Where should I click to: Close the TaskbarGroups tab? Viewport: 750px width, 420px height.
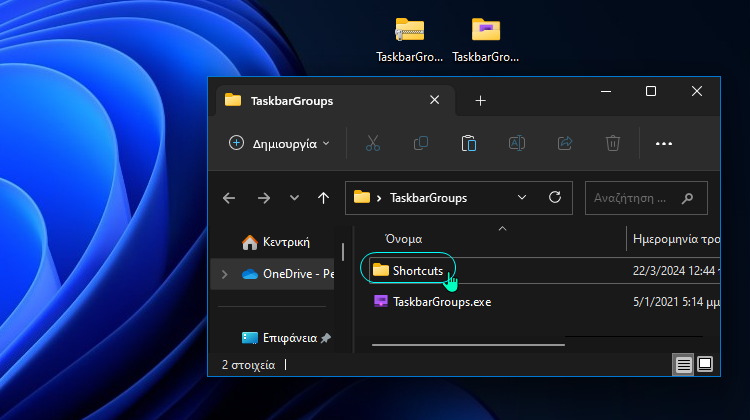pos(434,100)
